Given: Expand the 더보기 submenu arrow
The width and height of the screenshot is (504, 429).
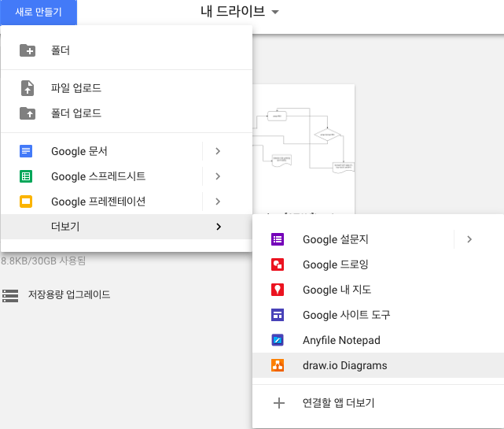Looking at the screenshot, I should click(219, 227).
